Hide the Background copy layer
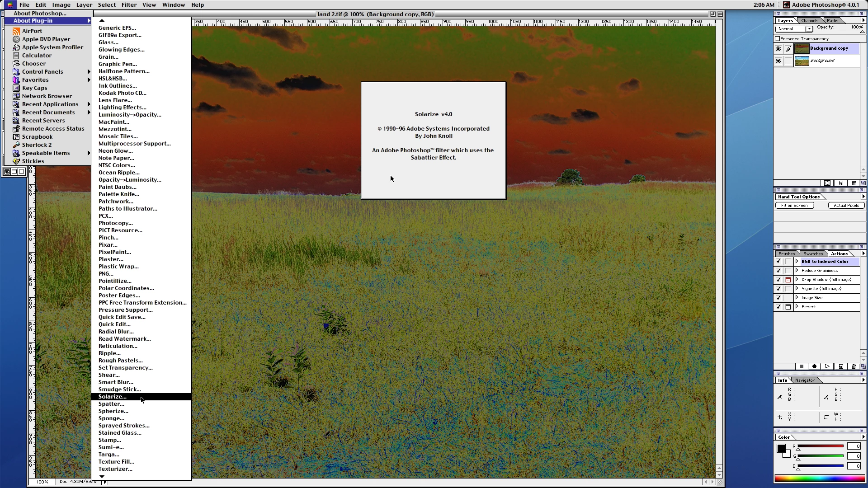The width and height of the screenshot is (868, 488). (x=778, y=49)
